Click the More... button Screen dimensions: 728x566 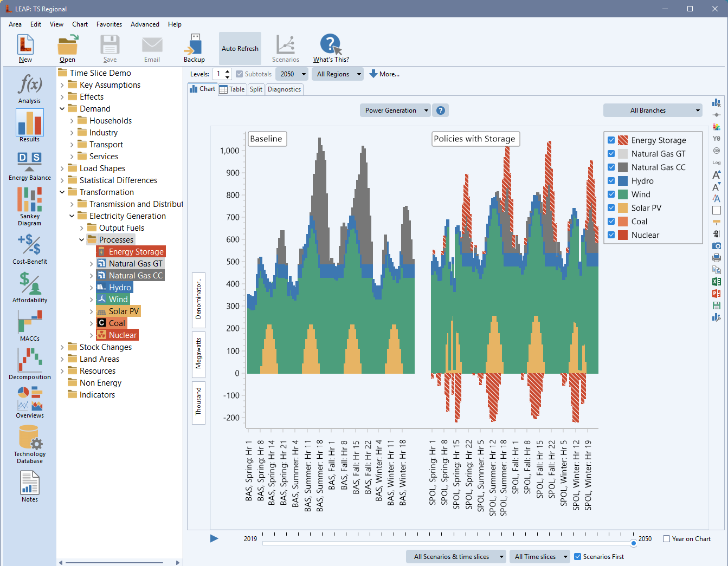(x=384, y=74)
